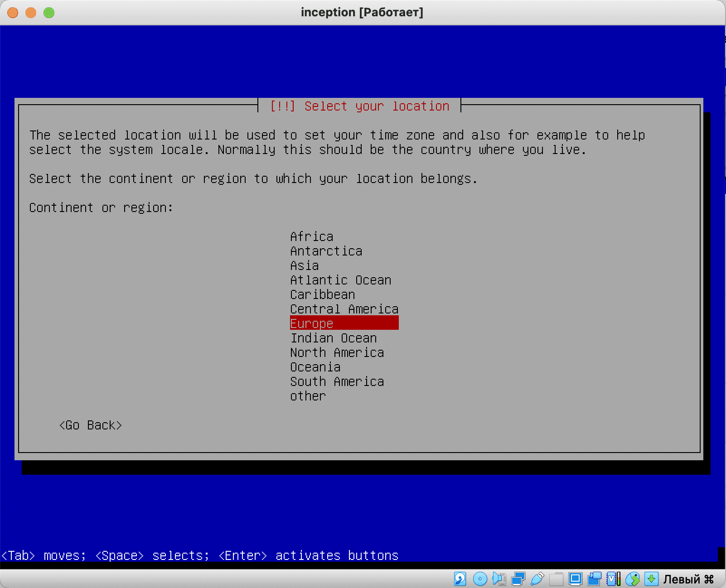Image resolution: width=726 pixels, height=588 pixels.
Task: Close the inception VM window
Action: [x=13, y=13]
